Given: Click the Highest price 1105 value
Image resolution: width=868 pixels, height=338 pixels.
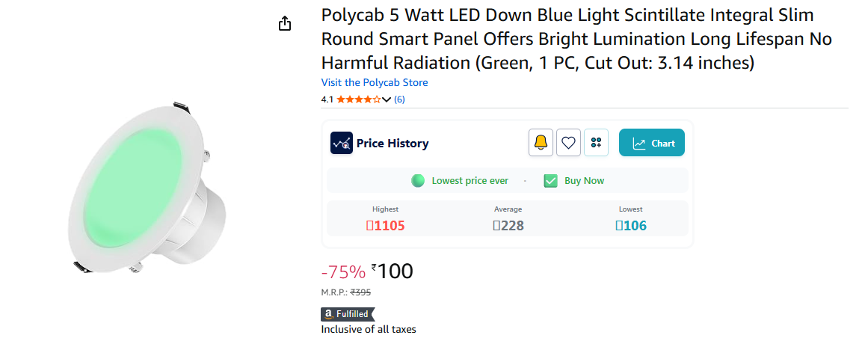Looking at the screenshot, I should pyautogui.click(x=385, y=226).
